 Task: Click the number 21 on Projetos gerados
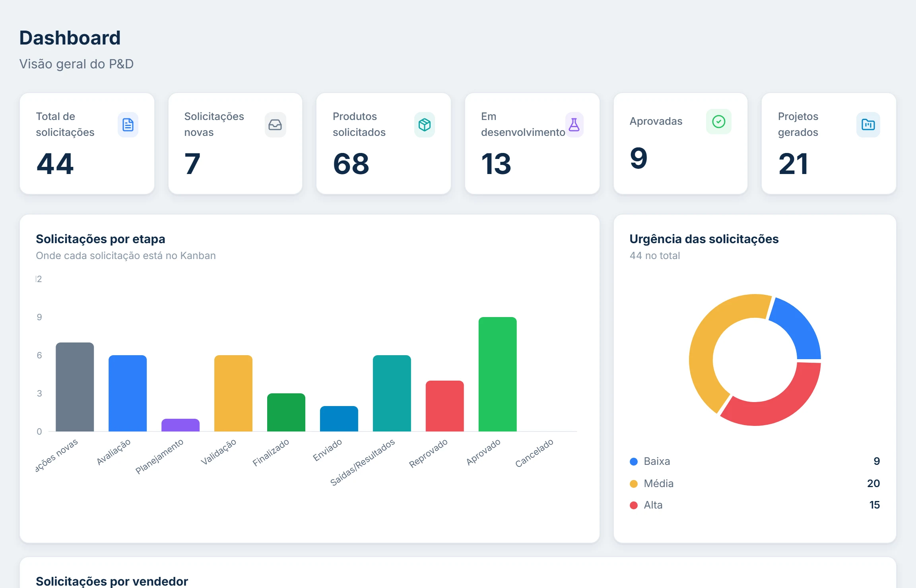point(793,164)
